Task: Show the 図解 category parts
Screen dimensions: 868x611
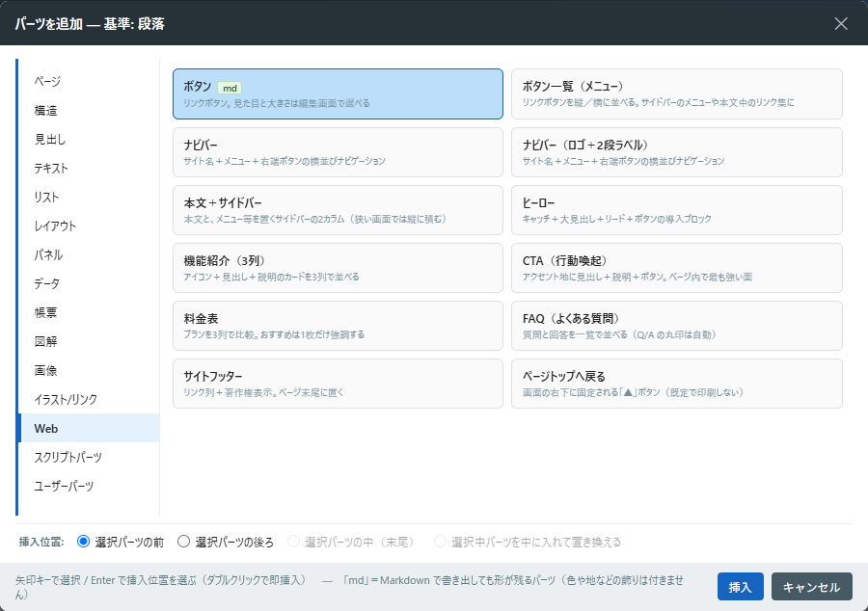Action: 90,341
